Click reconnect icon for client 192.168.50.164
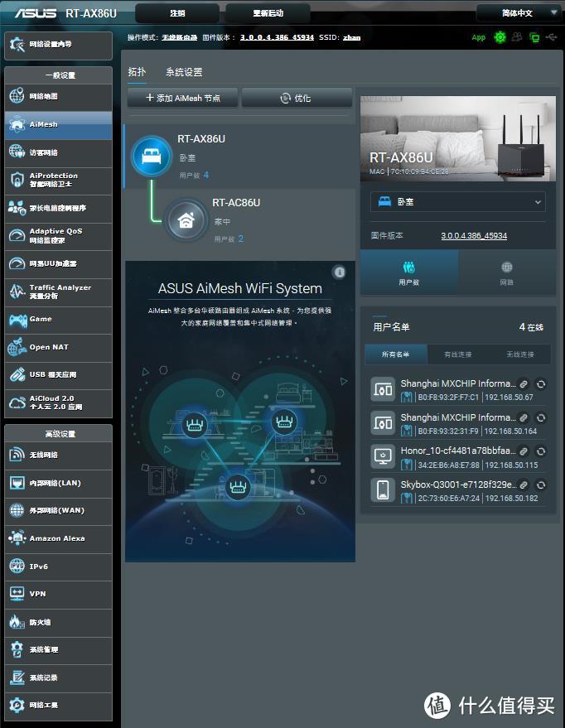565x728 pixels. tap(541, 418)
